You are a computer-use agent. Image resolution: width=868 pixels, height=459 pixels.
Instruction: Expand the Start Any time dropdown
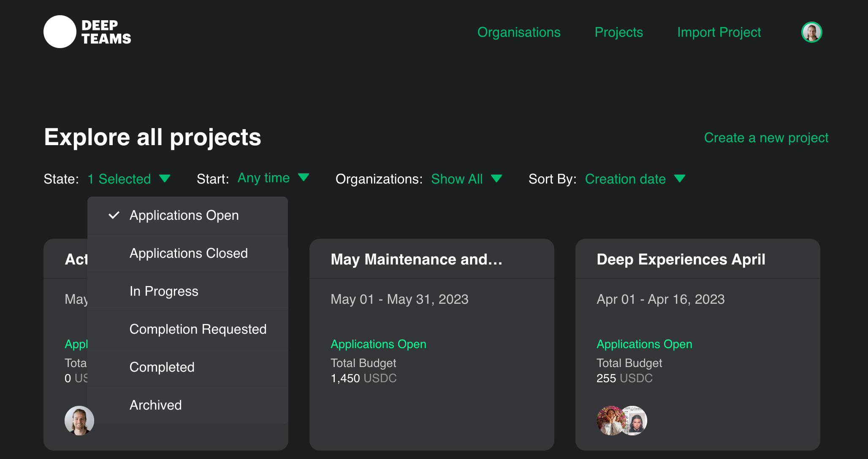[273, 178]
